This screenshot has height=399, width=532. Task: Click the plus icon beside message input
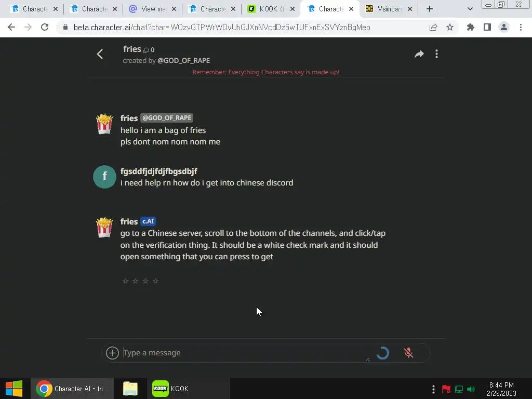112,353
